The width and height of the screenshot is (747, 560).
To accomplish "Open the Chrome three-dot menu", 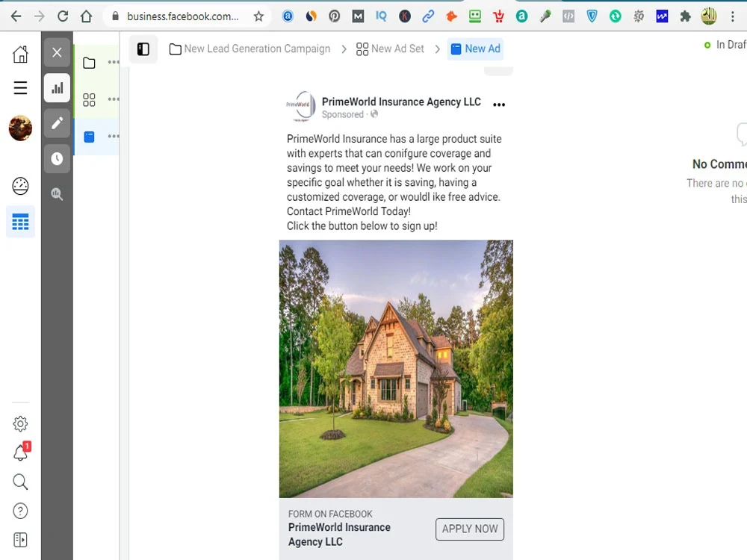I will pyautogui.click(x=732, y=16).
